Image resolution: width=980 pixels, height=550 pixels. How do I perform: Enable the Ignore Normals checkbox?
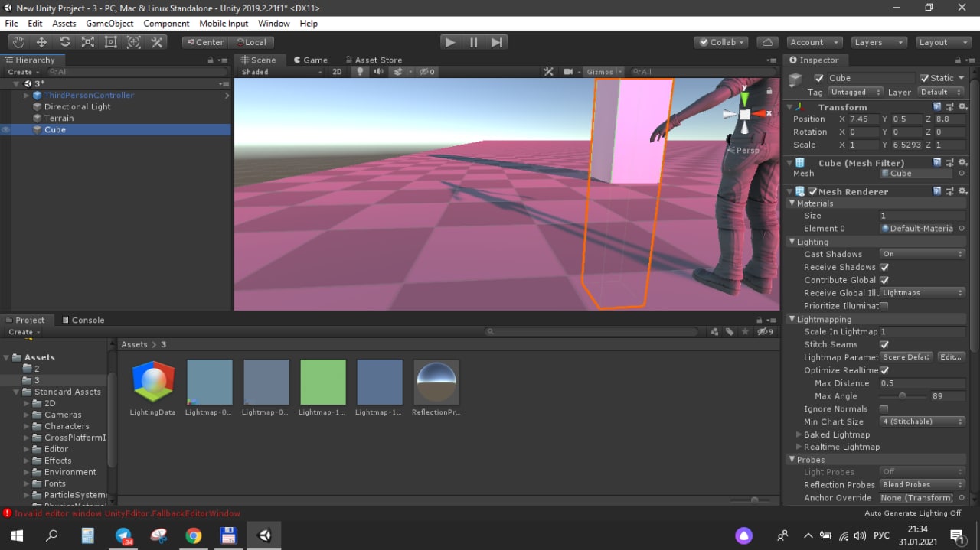[x=884, y=409]
